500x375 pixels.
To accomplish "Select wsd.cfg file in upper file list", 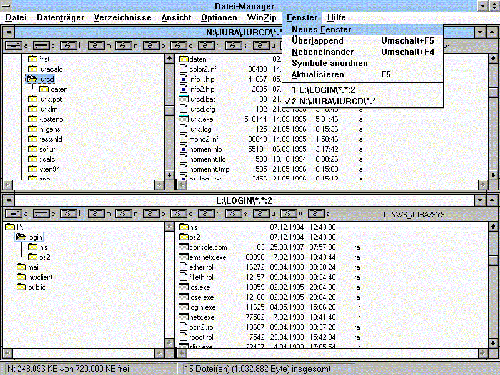I will tap(198, 109).
